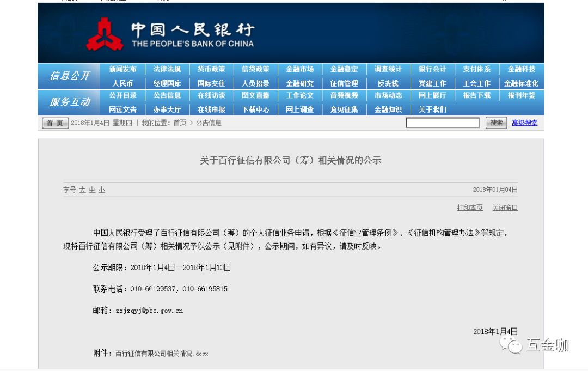Open 支付体系 section
588x371 pixels.
(x=476, y=69)
